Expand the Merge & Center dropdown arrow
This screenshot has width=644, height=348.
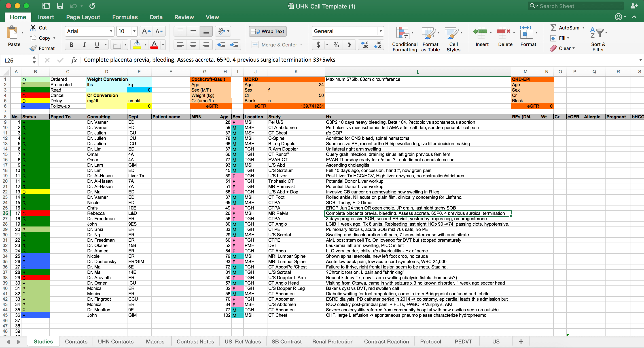(x=301, y=45)
